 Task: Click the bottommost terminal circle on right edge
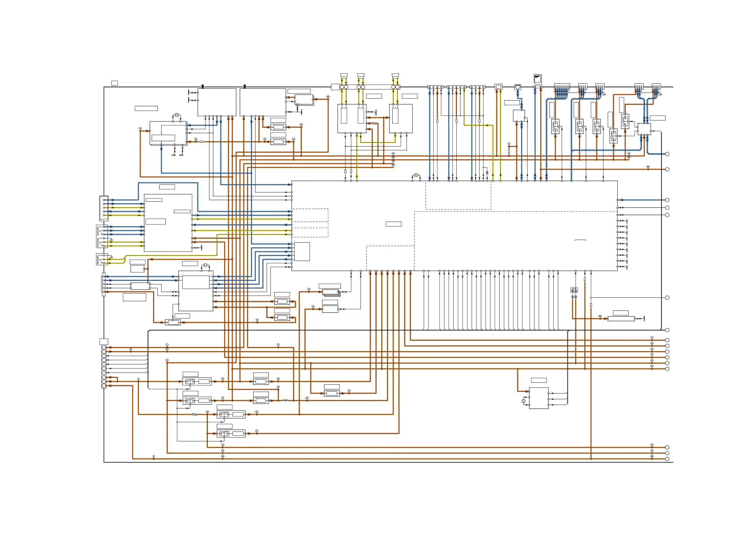(667, 459)
